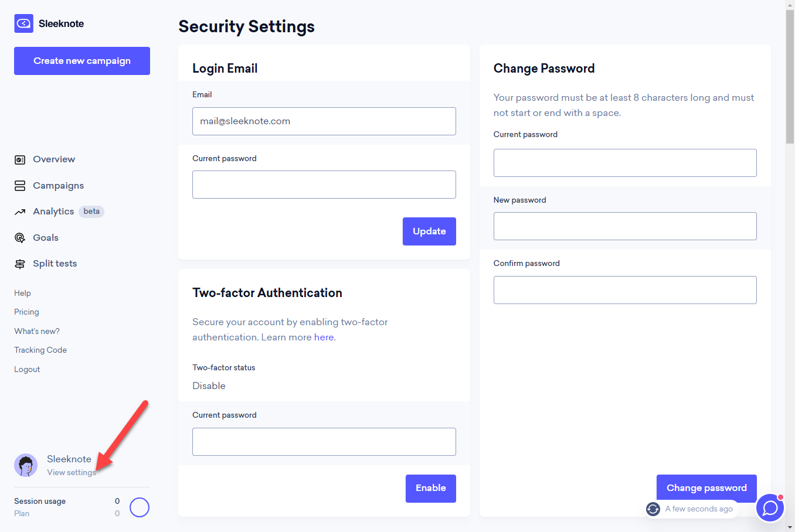
Task: Go to Tracking Code page
Action: tap(40, 350)
